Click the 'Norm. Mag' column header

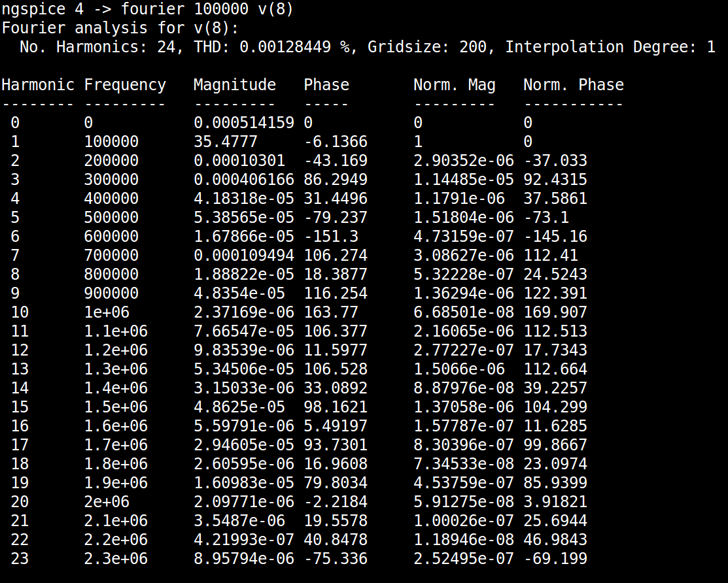(x=455, y=85)
